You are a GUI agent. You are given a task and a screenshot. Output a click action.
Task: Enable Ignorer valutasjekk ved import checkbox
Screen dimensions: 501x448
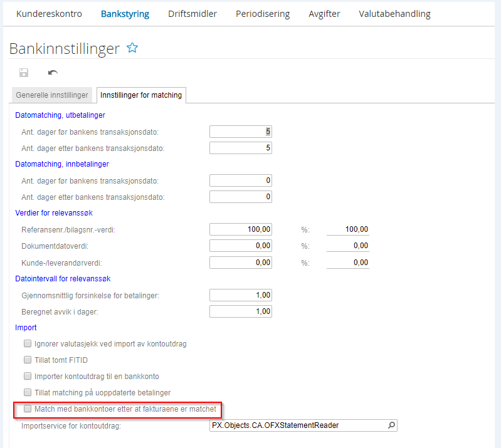click(x=28, y=343)
